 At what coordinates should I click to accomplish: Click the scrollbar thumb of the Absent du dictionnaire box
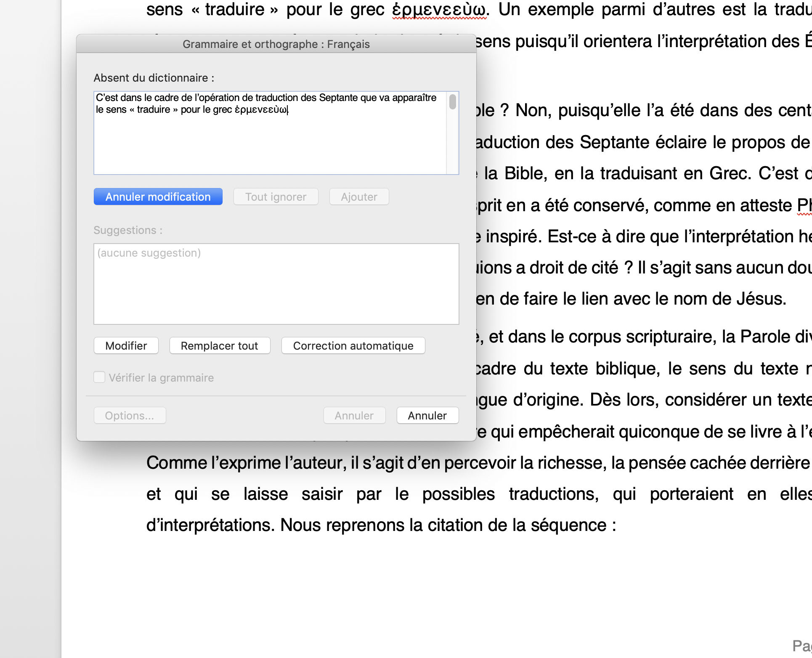tap(453, 102)
